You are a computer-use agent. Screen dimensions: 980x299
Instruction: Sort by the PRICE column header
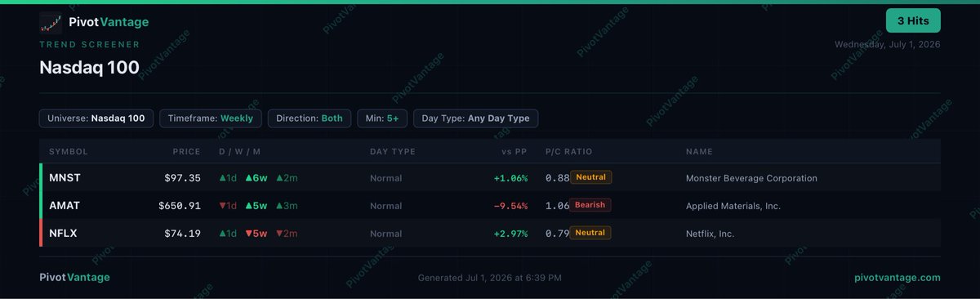pos(186,152)
